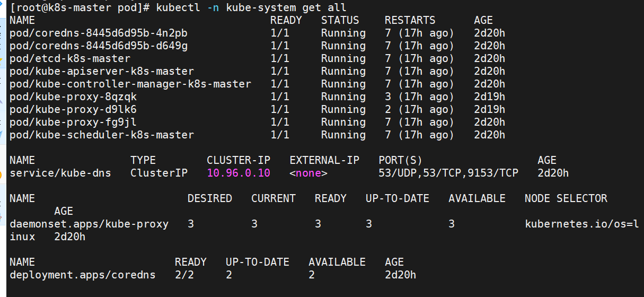Click age 2d19h of kube-proxy-8qzqk row

pyautogui.click(x=490, y=97)
